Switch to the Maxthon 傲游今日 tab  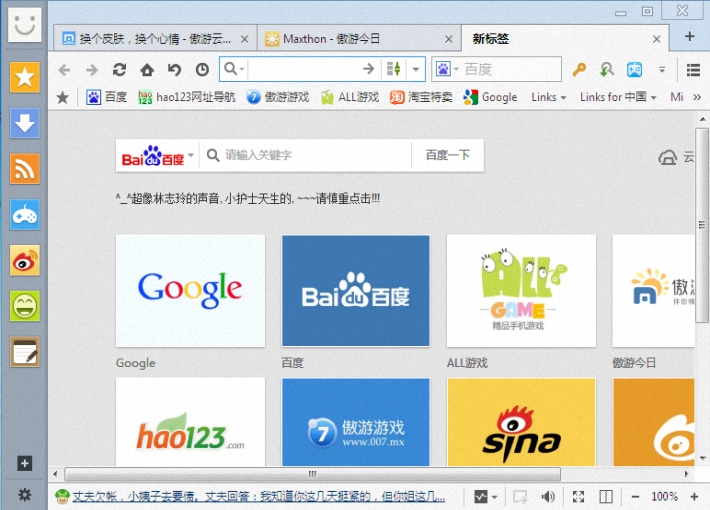coord(359,39)
